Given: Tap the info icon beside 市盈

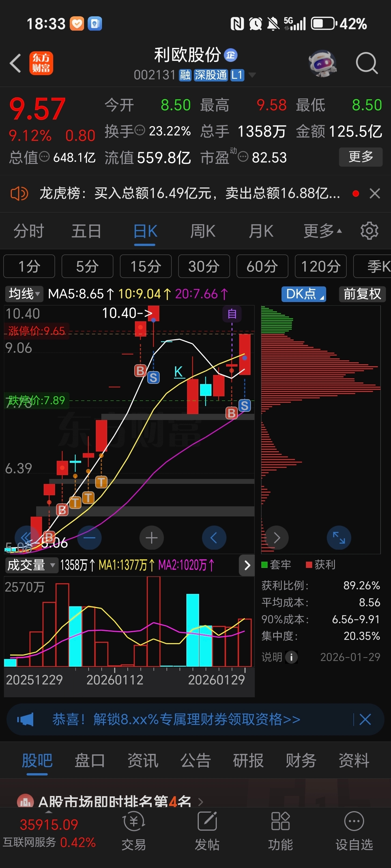Looking at the screenshot, I should click(x=243, y=157).
